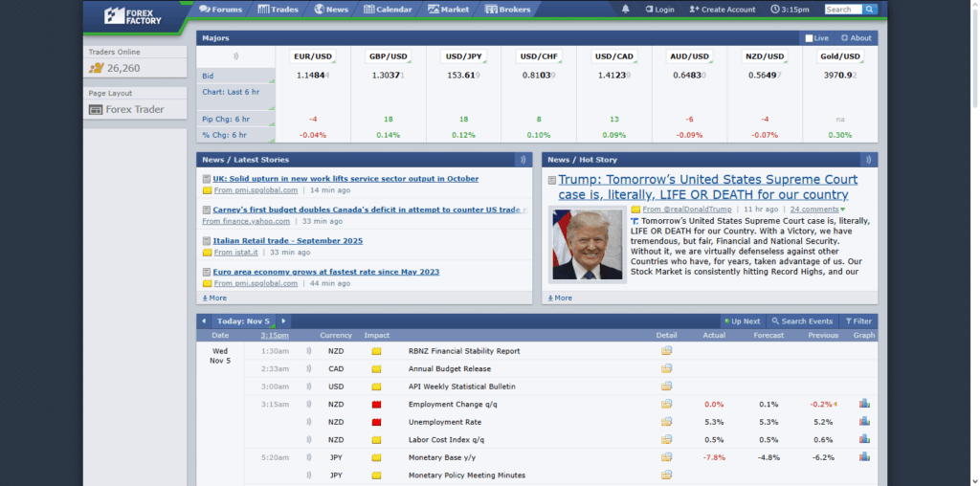Click red impact icon for Employment Change q/q
Image resolution: width=980 pixels, height=486 pixels.
pos(376,405)
